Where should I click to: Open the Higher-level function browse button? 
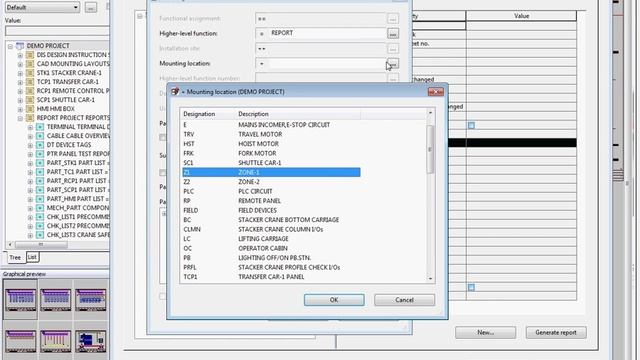pyautogui.click(x=393, y=33)
